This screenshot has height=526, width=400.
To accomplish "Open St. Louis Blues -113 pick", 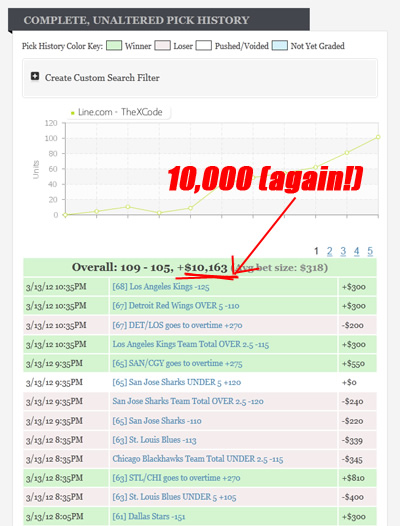I will (154, 440).
